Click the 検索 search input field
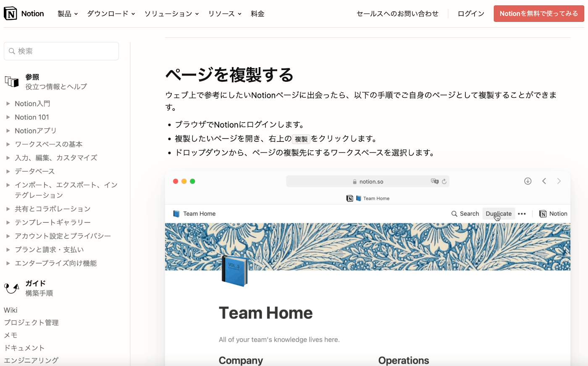 pyautogui.click(x=61, y=51)
